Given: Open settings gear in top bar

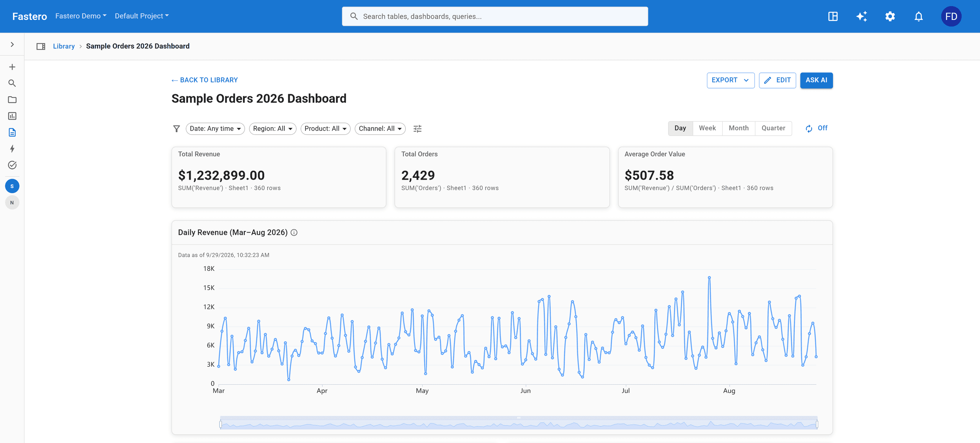Looking at the screenshot, I should click(x=890, y=16).
